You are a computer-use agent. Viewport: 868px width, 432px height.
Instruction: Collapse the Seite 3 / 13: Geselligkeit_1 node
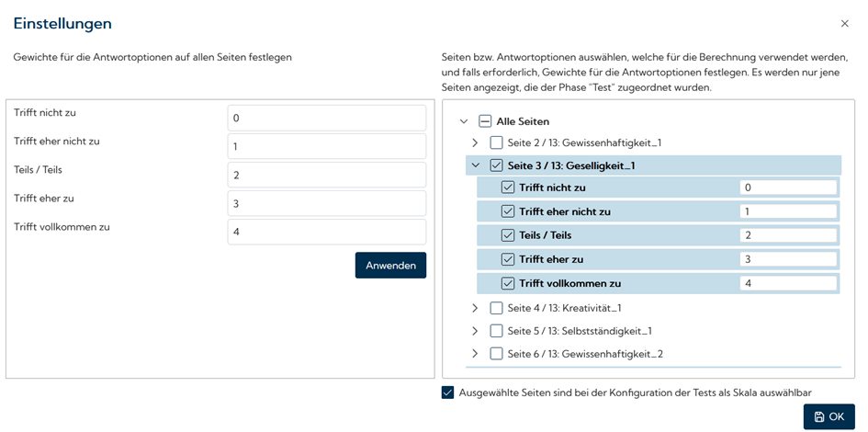[475, 166]
